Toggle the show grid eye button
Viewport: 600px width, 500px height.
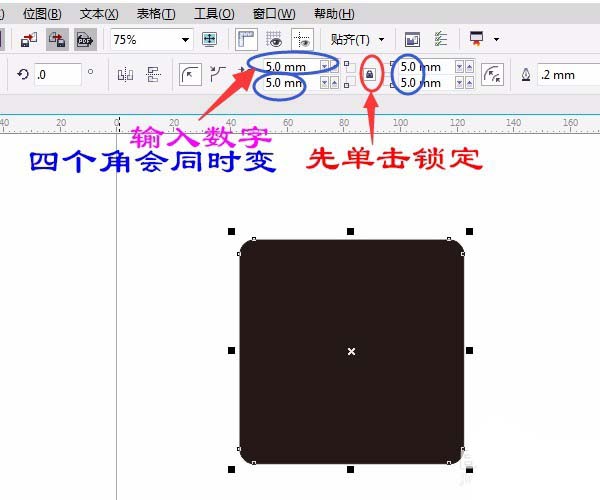point(274,39)
